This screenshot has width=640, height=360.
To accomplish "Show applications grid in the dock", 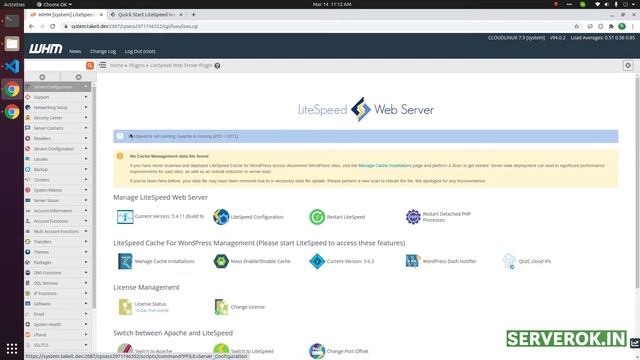I will coord(12,349).
